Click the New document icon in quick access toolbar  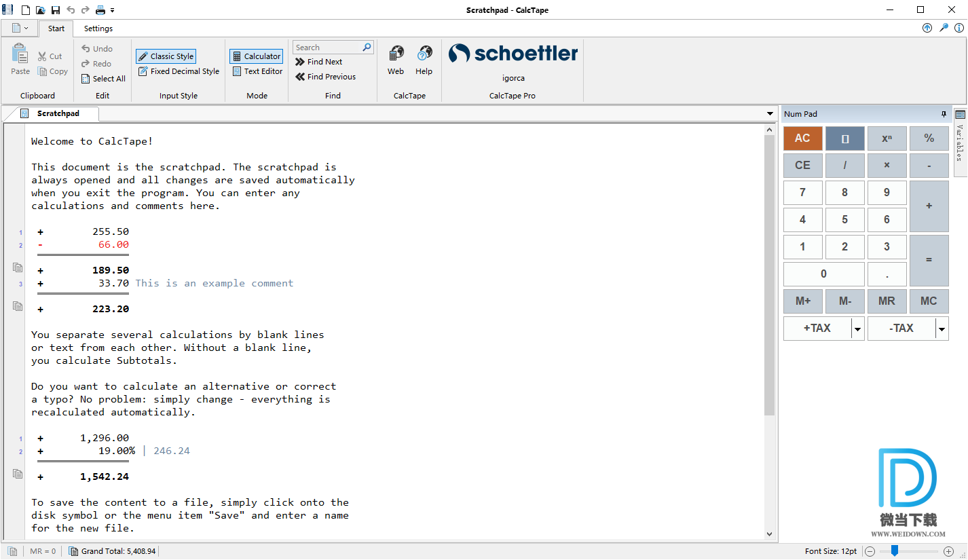pyautogui.click(x=26, y=10)
